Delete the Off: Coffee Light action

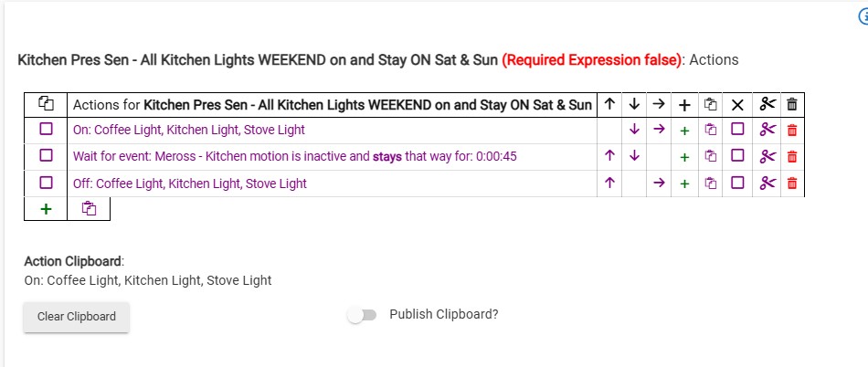tap(792, 183)
